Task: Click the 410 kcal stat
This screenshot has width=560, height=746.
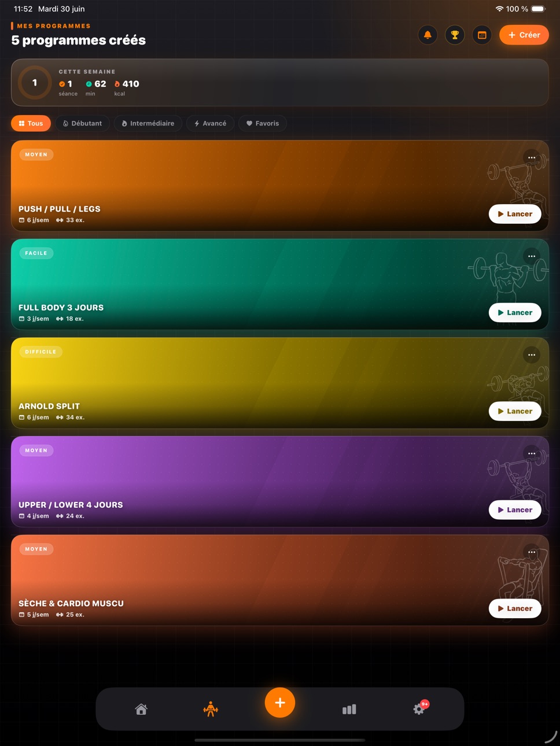Action: pos(127,87)
